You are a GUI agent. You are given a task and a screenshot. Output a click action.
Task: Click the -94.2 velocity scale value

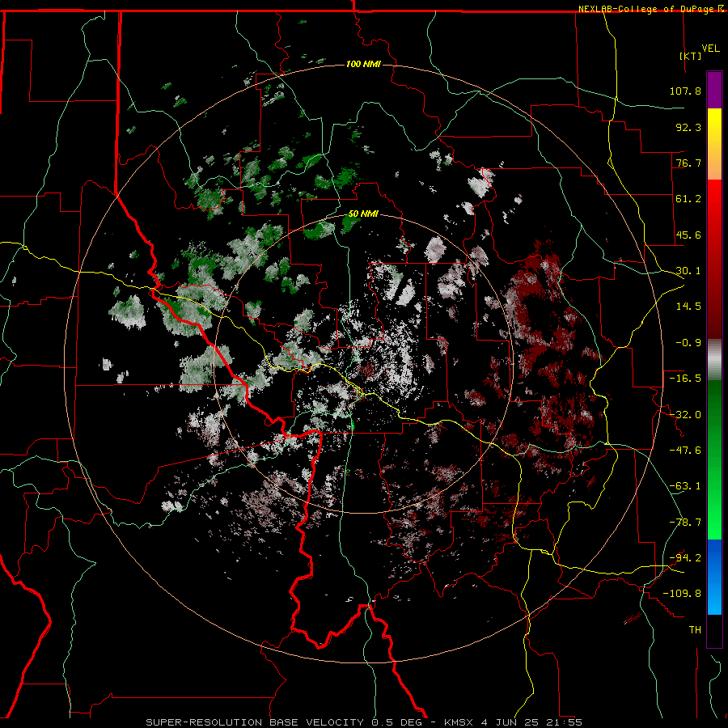point(685,558)
